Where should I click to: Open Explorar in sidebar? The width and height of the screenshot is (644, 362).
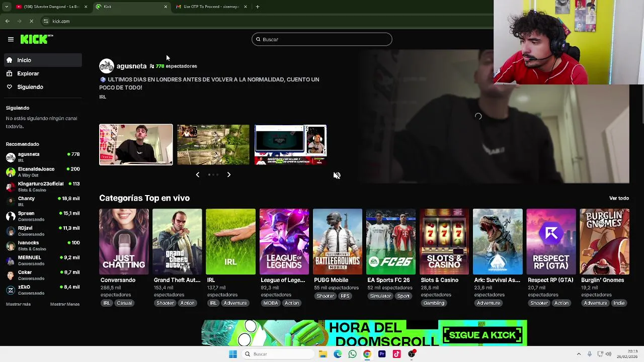[x=43, y=73]
